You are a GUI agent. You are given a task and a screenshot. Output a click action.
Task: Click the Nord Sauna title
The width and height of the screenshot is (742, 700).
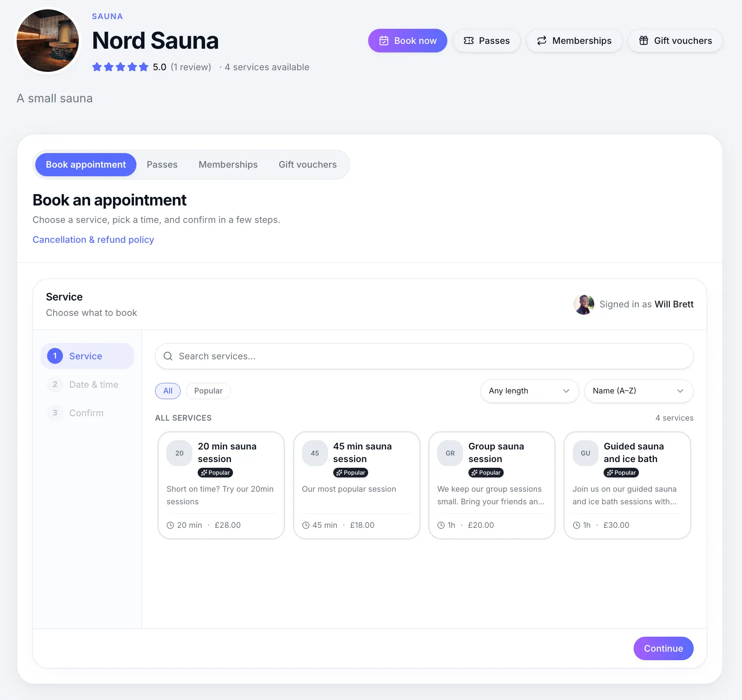coord(155,41)
